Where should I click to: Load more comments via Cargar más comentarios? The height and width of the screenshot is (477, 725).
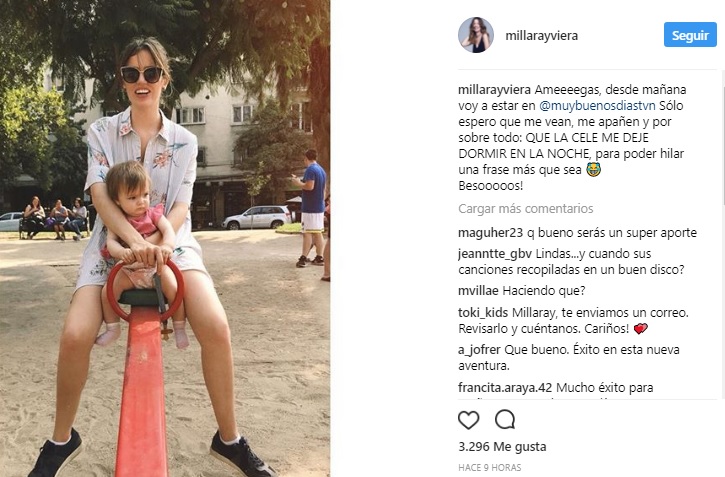pos(526,208)
